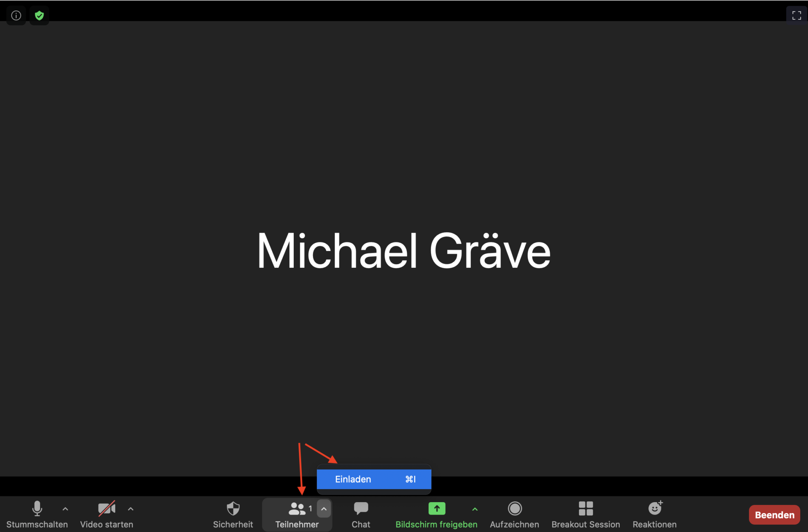Viewport: 808px width, 532px height.
Task: Open the Sicherheit security menu
Action: [233, 514]
